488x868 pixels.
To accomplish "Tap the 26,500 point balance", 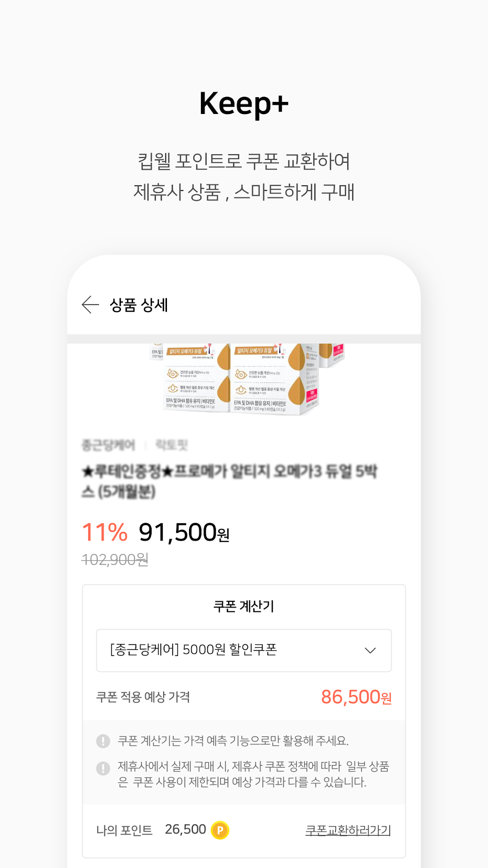I will [186, 829].
